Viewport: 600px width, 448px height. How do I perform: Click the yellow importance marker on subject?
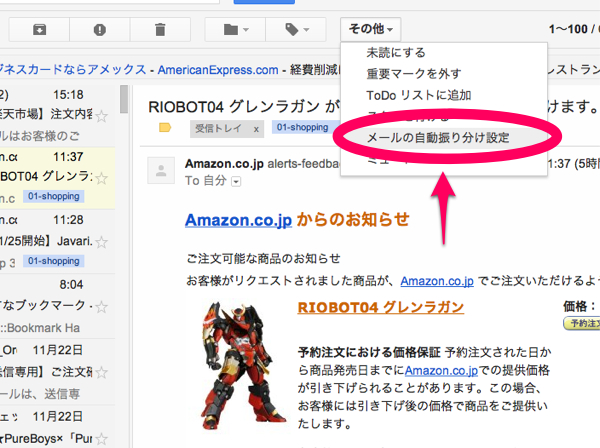165,128
